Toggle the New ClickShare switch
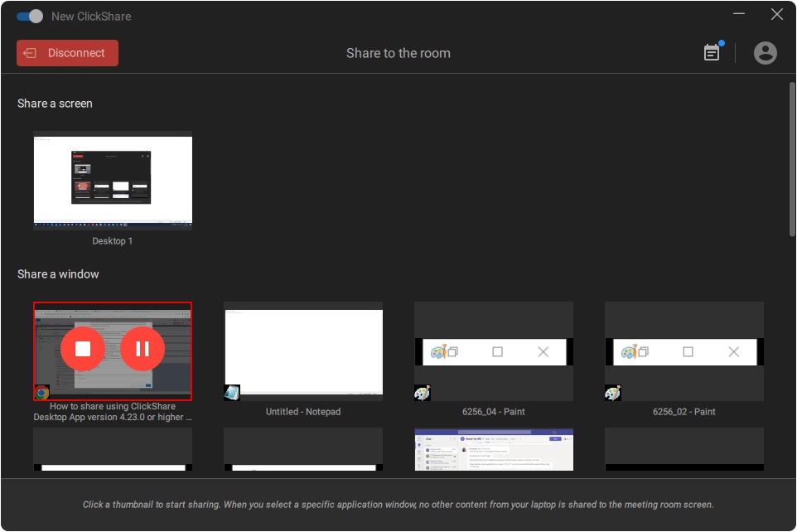The image size is (797, 532). pos(30,17)
